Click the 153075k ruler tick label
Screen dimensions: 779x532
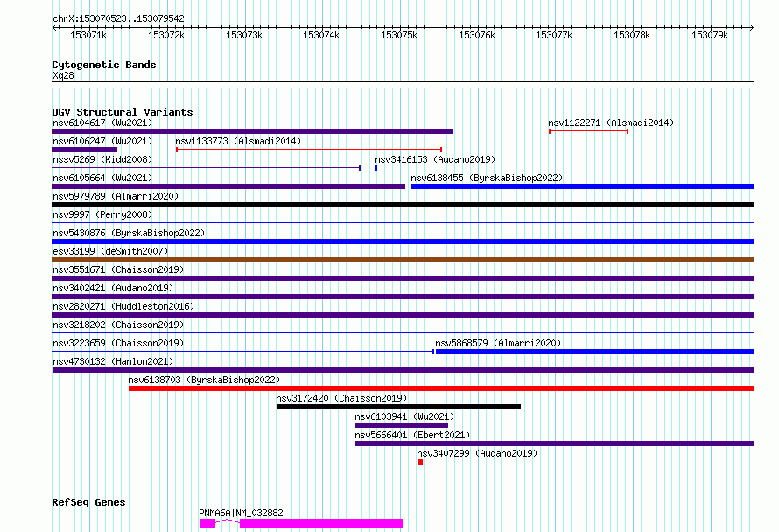click(x=399, y=35)
